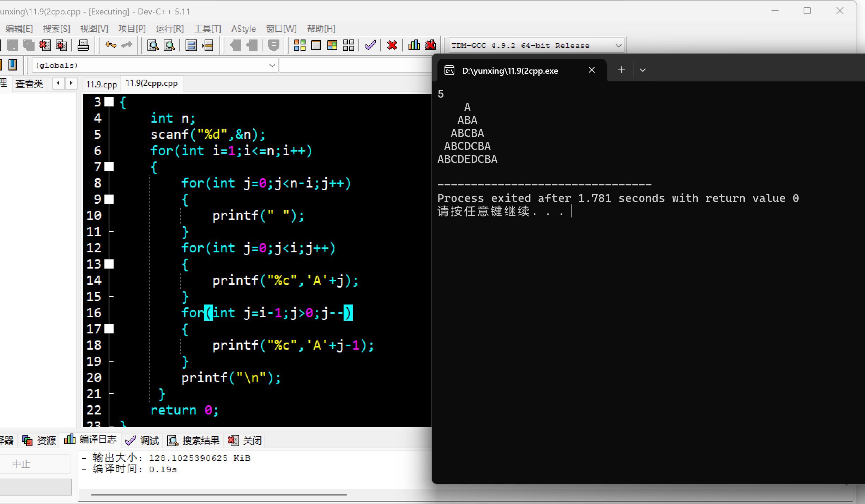
Task: Click the compile log horizontal scrollbar
Action: click(x=219, y=495)
